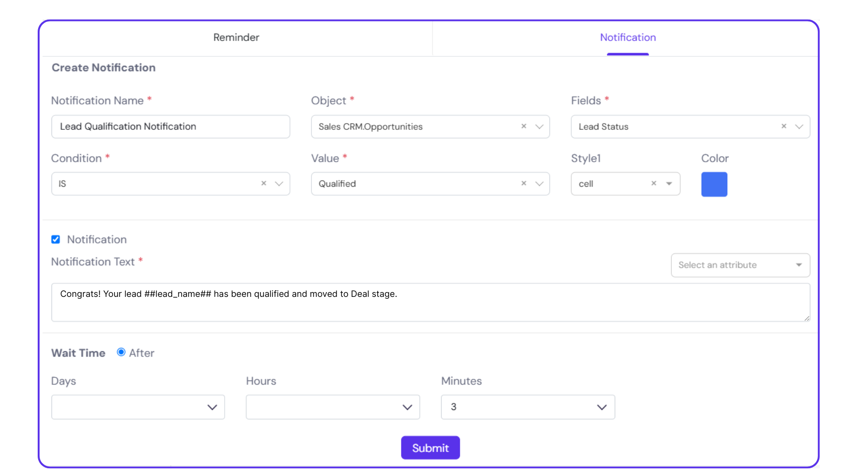
Task: Open the Days dropdown
Action: (138, 407)
